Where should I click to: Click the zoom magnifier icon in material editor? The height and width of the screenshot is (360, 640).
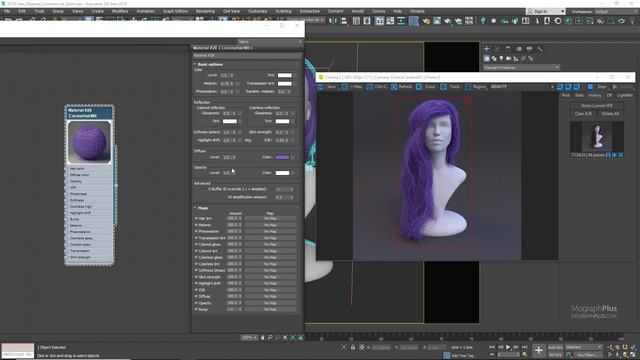[x=270, y=338]
